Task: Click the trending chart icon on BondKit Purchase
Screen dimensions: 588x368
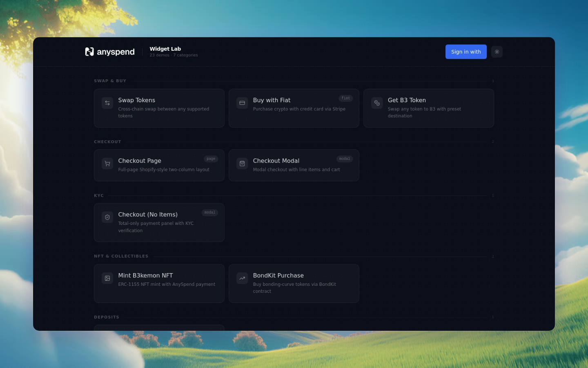Action: (242, 278)
